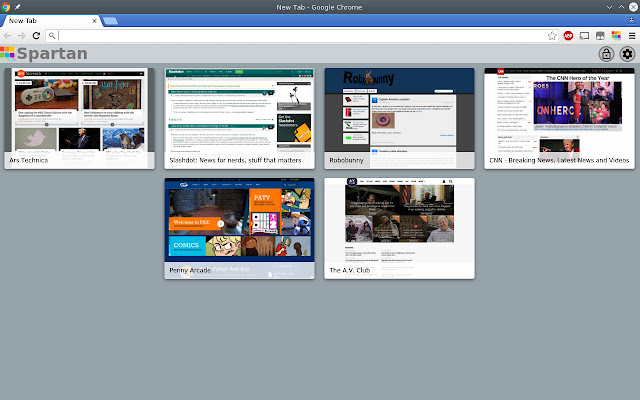Select the New Tab tab
Screen dimensions: 640x400
pos(45,21)
